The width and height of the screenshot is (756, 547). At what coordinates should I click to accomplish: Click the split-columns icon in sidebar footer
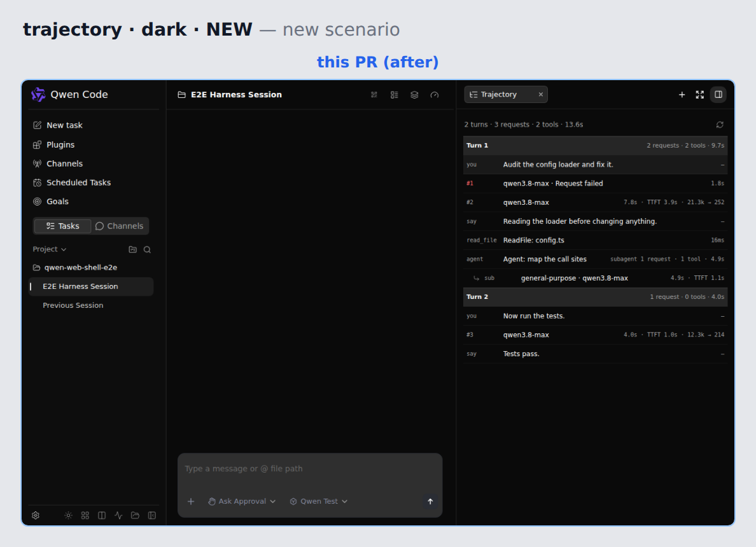click(102, 515)
